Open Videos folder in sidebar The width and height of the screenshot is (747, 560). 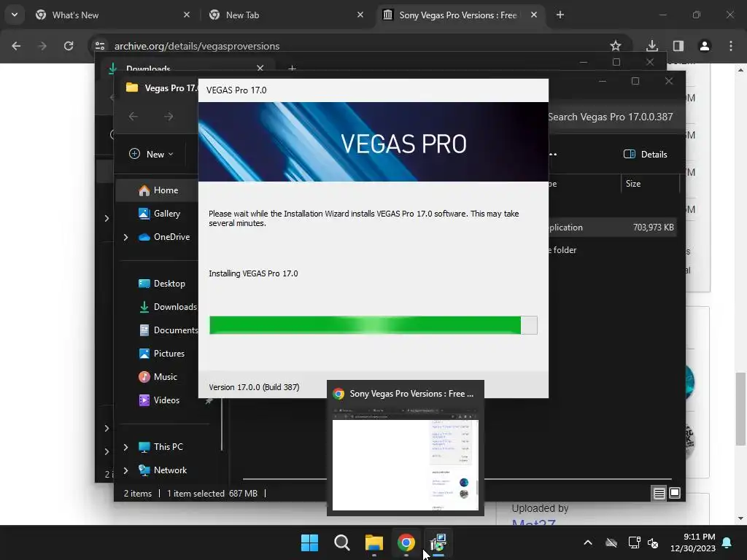(159, 400)
